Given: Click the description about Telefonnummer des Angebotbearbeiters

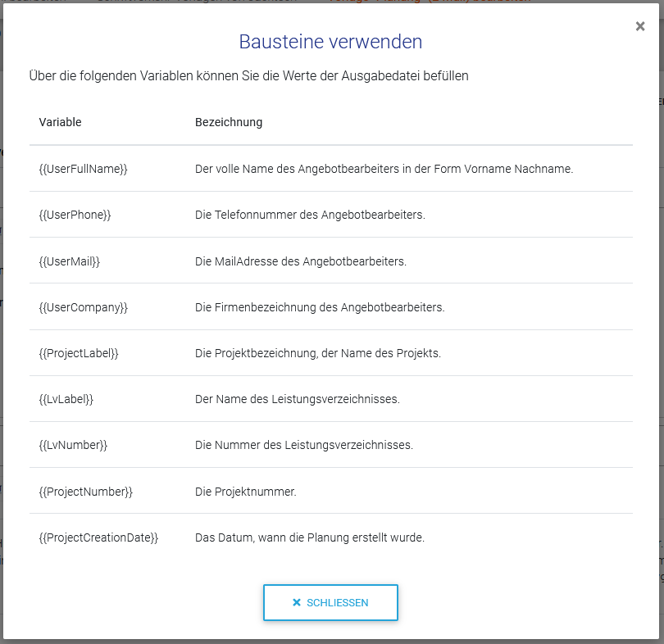Looking at the screenshot, I should pos(310,215).
